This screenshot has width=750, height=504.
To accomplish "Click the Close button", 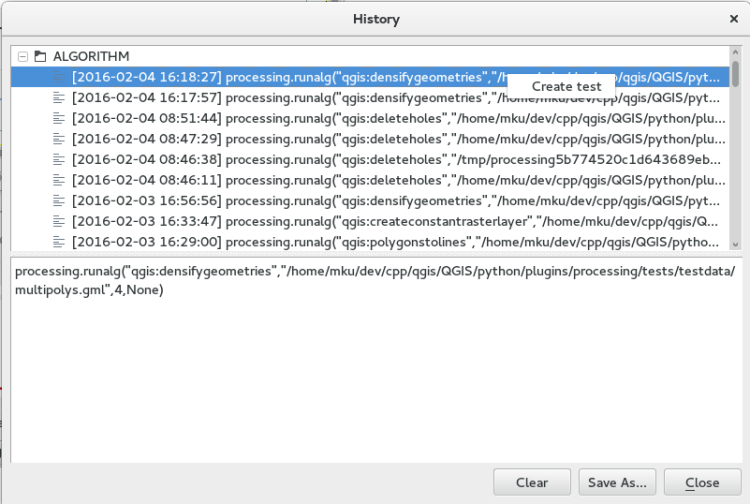I will click(x=702, y=482).
